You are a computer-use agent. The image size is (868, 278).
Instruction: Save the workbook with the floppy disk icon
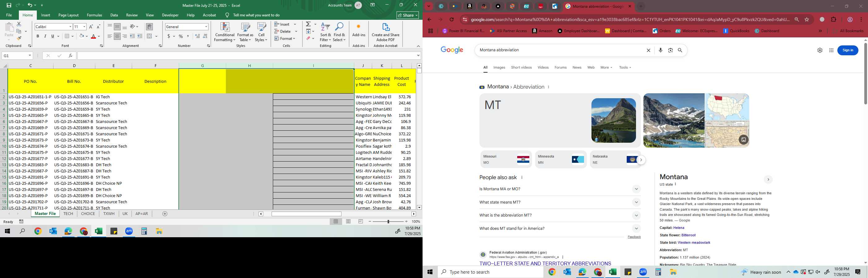[9, 5]
